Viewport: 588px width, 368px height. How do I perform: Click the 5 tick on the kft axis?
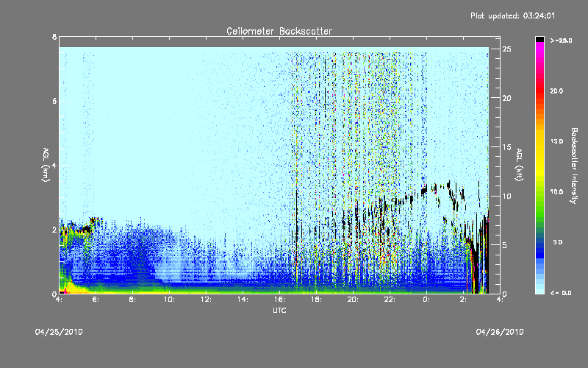pyautogui.click(x=505, y=245)
